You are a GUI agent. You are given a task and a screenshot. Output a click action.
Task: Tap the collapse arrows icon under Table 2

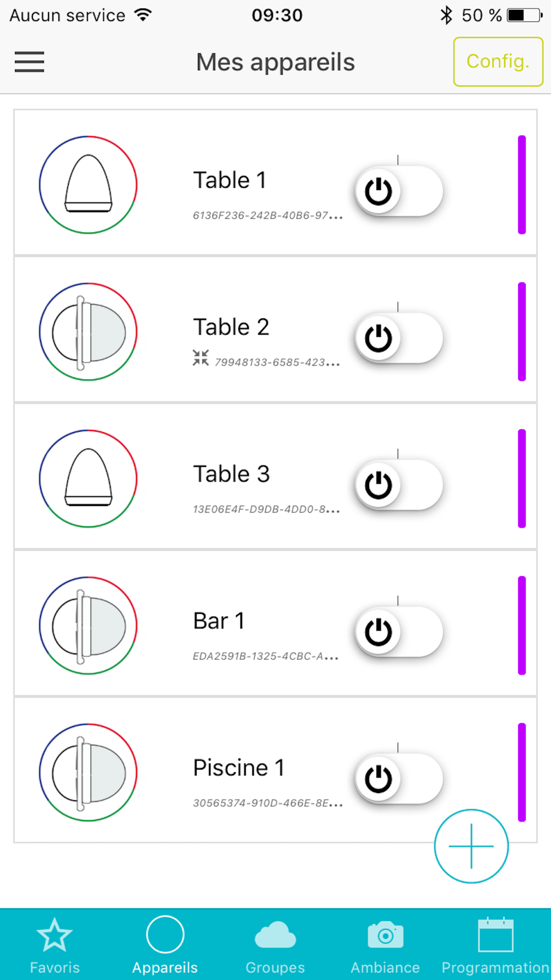click(x=201, y=358)
